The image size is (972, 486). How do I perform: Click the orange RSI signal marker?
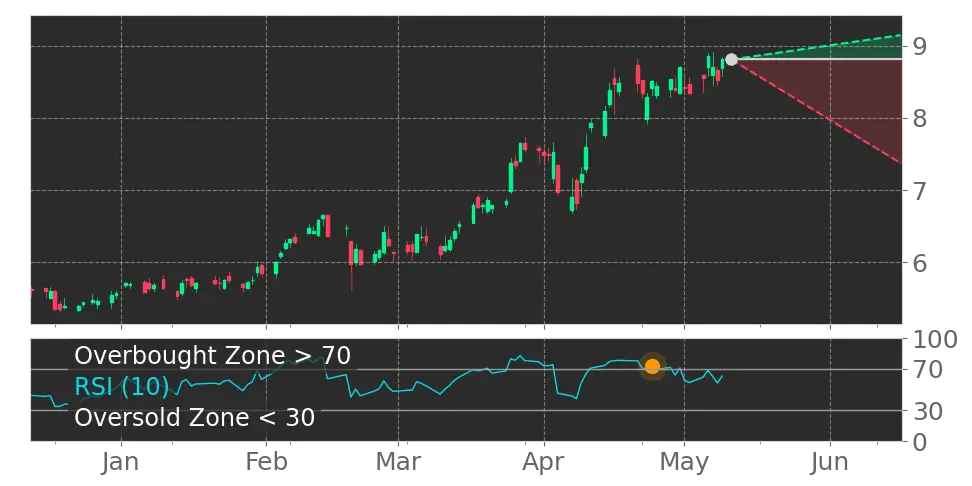pyautogui.click(x=652, y=366)
